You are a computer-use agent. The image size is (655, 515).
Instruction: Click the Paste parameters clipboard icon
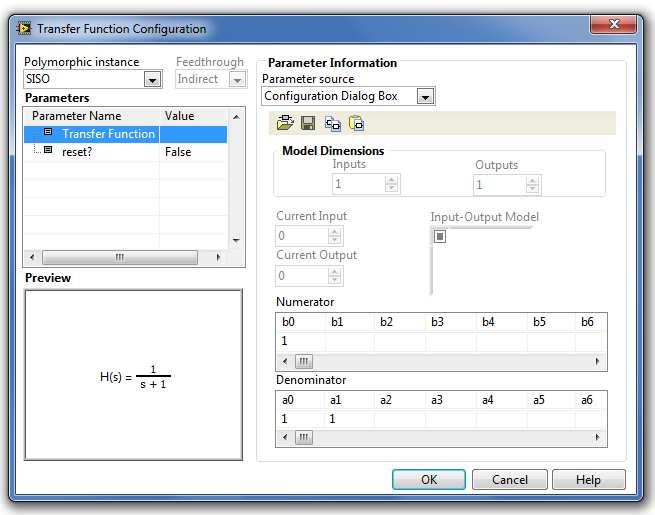click(x=357, y=124)
